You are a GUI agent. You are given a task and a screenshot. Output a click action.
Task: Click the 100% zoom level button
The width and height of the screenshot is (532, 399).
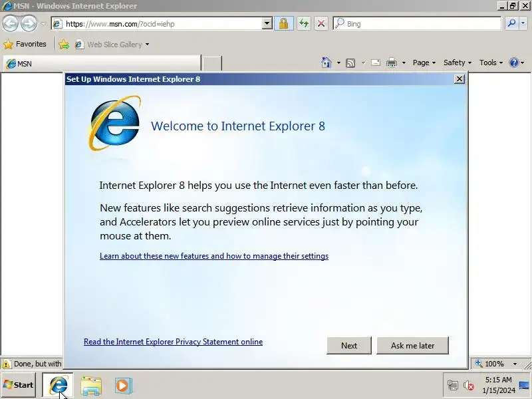click(x=489, y=364)
